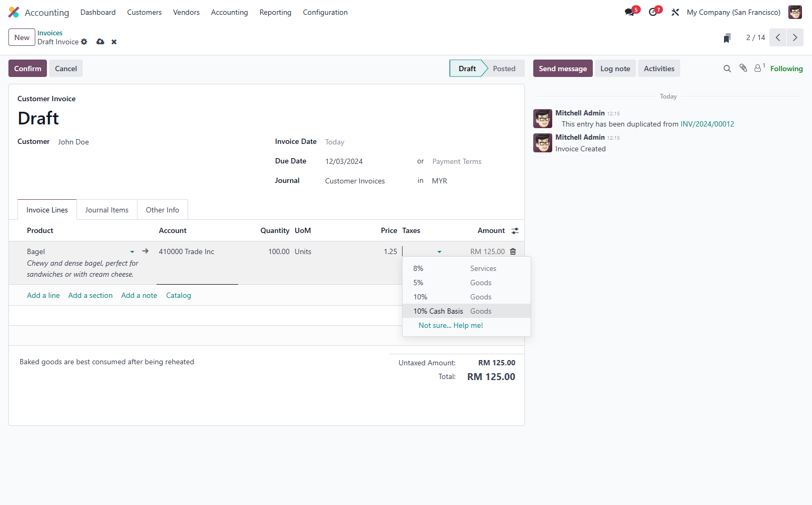
Task: Choose 10% Cash Basis tax option
Action: click(x=466, y=311)
